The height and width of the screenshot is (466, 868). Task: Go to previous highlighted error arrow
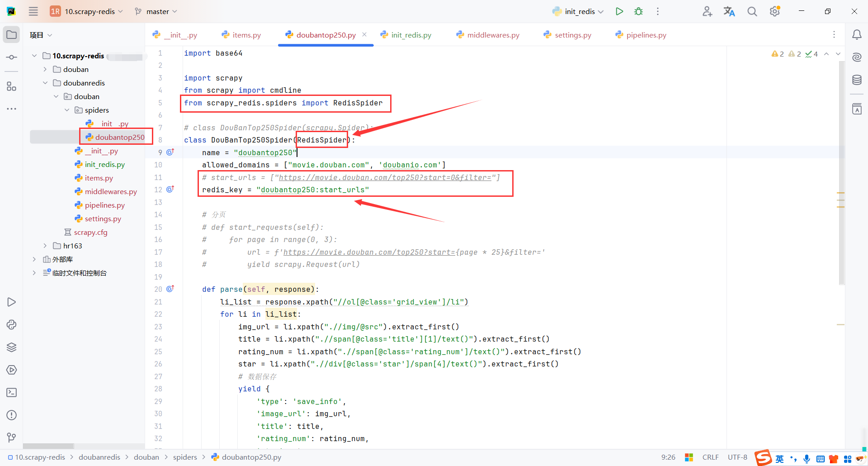pyautogui.click(x=826, y=54)
